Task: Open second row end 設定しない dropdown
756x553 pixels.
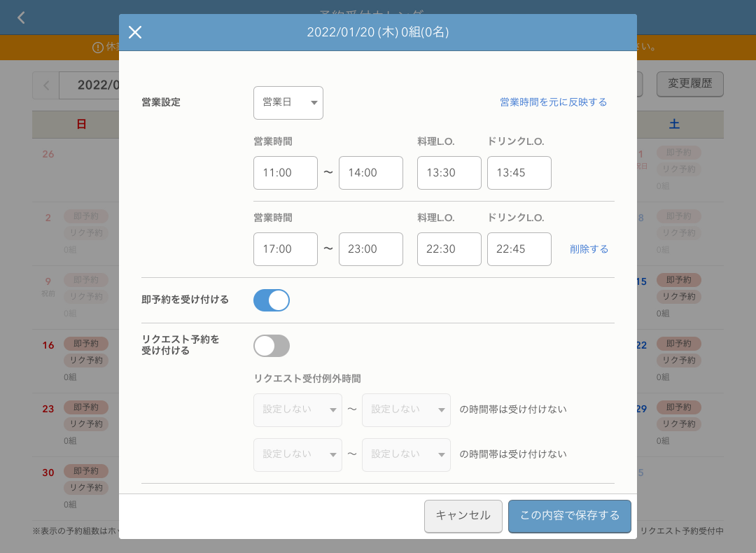Action: [x=407, y=454]
